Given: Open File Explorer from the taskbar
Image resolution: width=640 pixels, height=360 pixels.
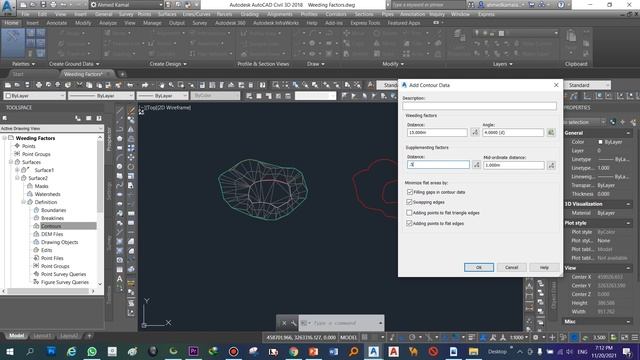Looking at the screenshot, I should 473,351.
